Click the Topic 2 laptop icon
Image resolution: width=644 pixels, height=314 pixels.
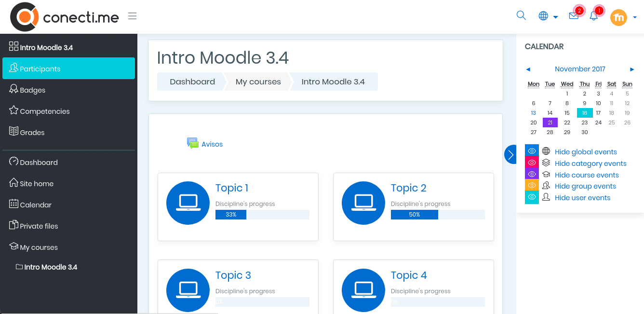click(363, 203)
